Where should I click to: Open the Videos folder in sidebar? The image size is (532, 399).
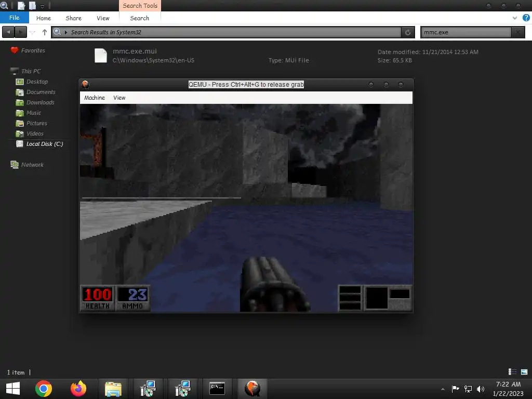tap(35, 134)
